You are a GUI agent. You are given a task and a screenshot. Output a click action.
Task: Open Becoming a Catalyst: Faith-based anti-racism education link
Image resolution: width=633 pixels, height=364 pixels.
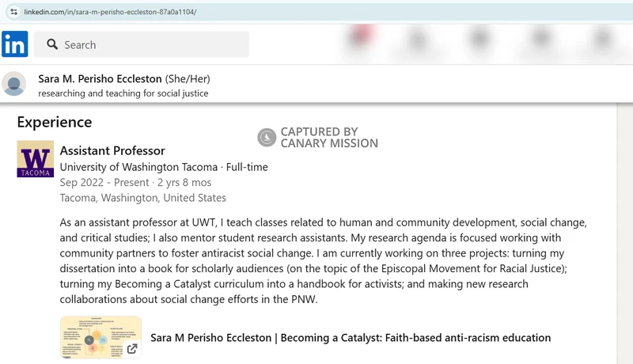point(351,337)
